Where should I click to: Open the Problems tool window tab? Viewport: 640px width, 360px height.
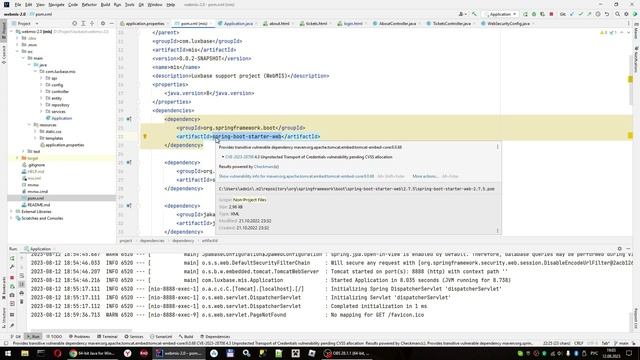coord(79,337)
